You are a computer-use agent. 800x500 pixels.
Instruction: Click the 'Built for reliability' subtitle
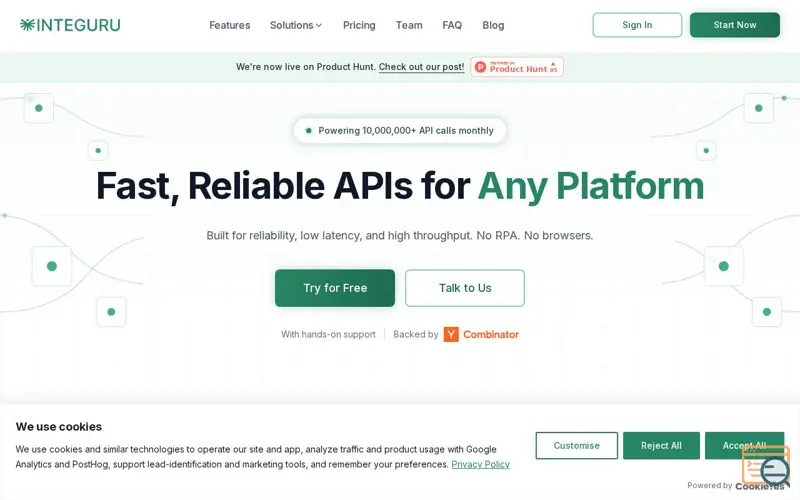coord(400,235)
